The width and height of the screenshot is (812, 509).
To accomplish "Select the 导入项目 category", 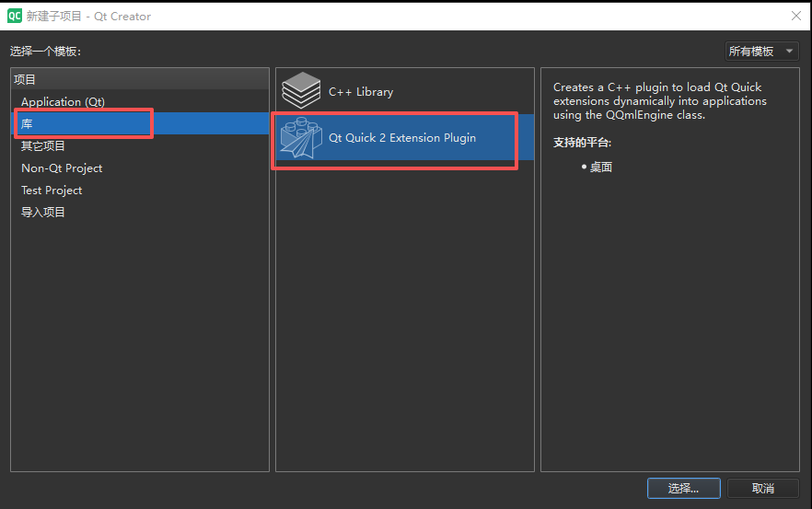I will tap(140, 213).
